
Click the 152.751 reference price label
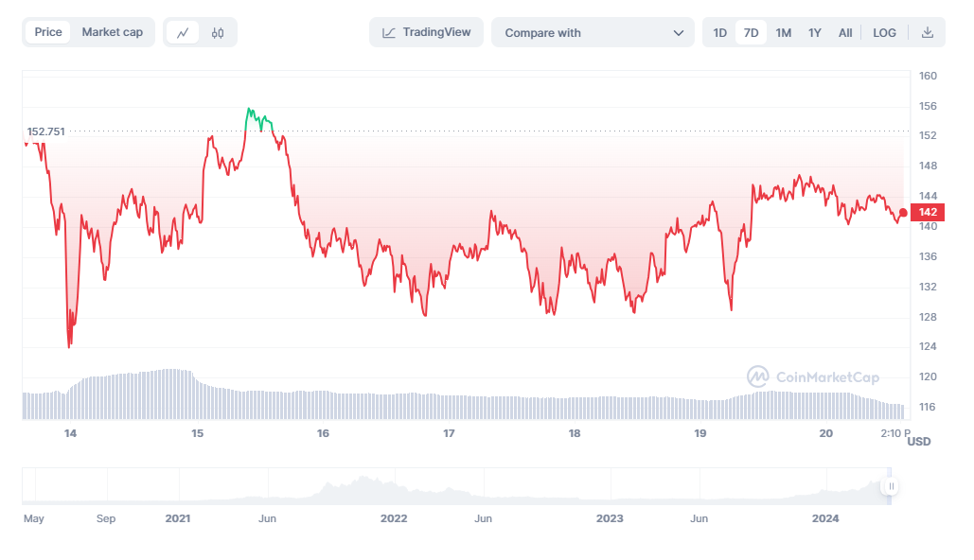(46, 131)
